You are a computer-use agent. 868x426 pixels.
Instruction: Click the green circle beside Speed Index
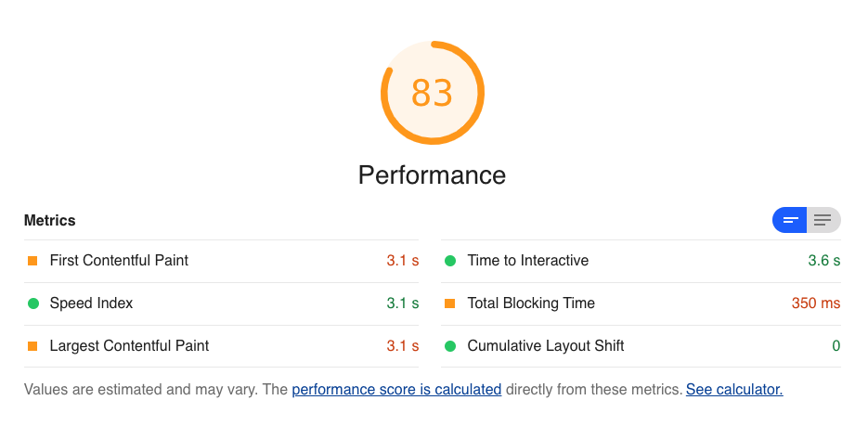[33, 303]
